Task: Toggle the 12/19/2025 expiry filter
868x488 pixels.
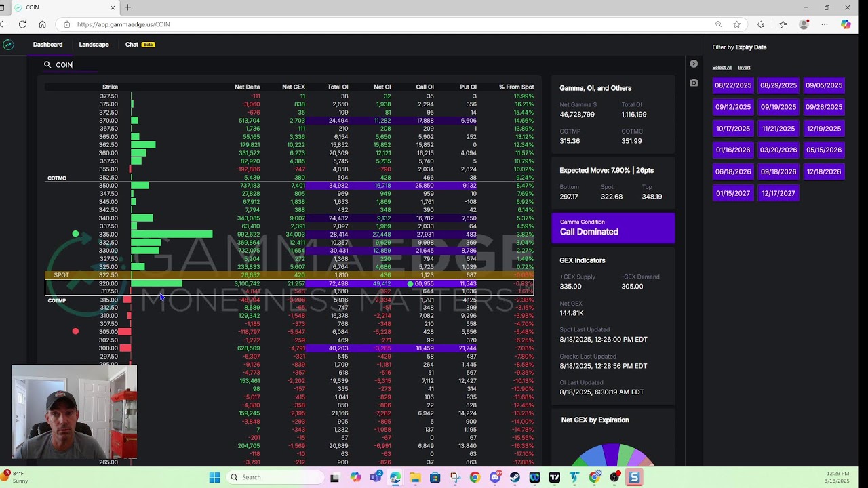Action: [824, 129]
